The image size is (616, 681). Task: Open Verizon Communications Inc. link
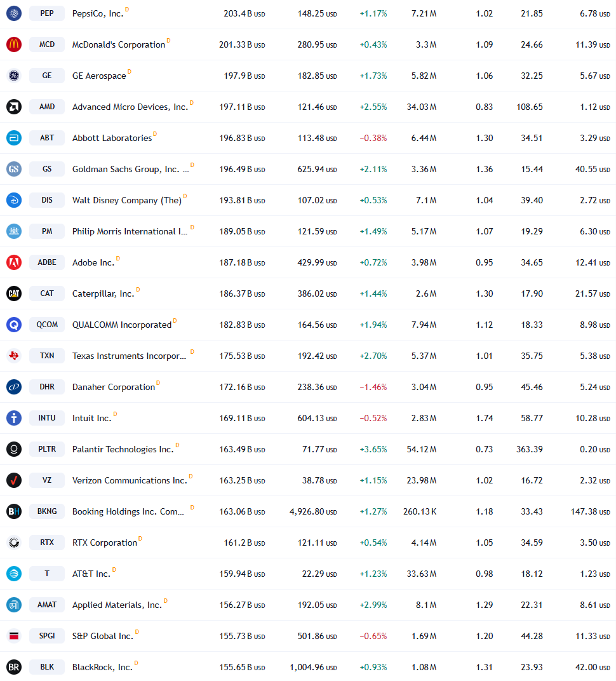(130, 481)
